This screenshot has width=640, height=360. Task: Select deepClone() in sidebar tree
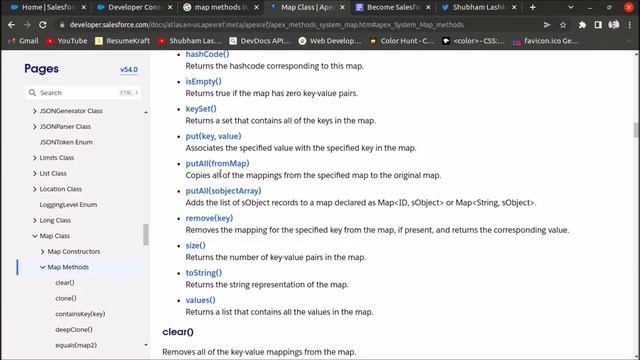(74, 329)
